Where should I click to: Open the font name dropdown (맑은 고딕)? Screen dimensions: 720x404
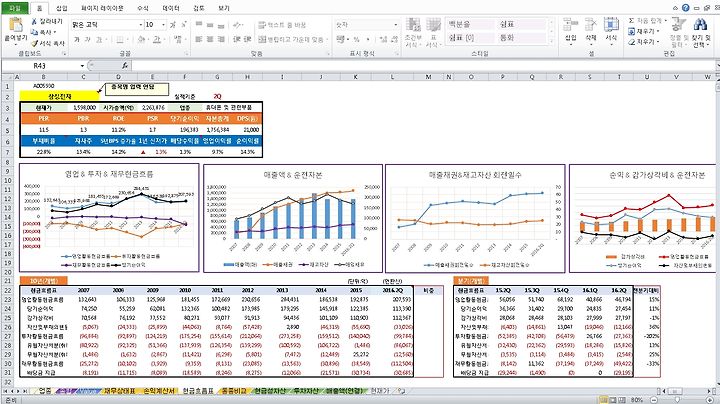(141, 25)
